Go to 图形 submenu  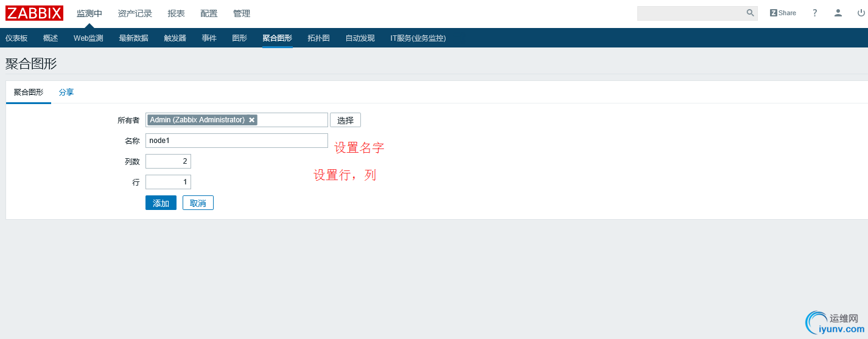[240, 38]
